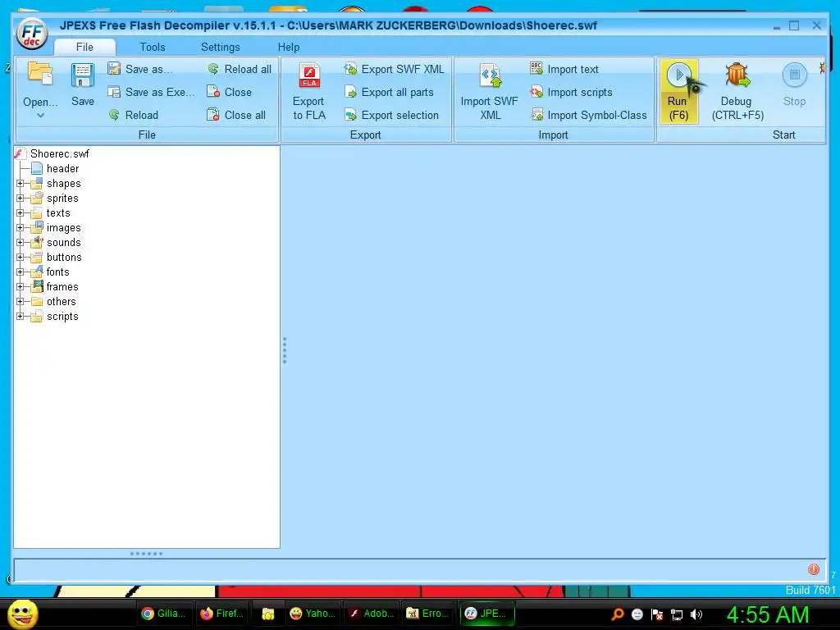Click the Close all icon
Viewport: 840px width, 630px height.
[x=213, y=115]
